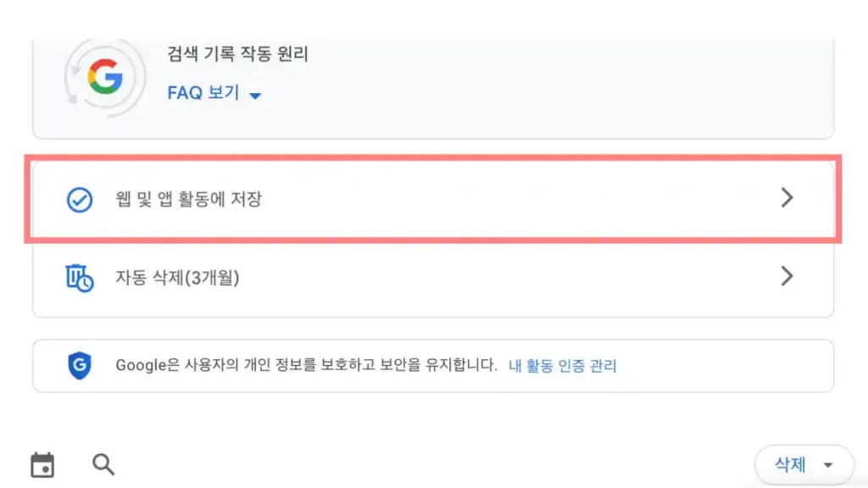Open FAQ 보기
This screenshot has height=488, width=868.
coord(203,93)
